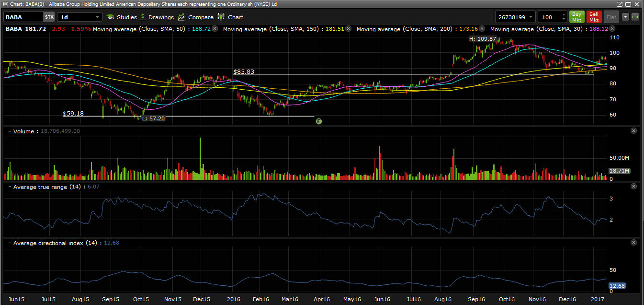The height and width of the screenshot is (305, 644).
Task: Click the STK security type button
Action: 49,17
